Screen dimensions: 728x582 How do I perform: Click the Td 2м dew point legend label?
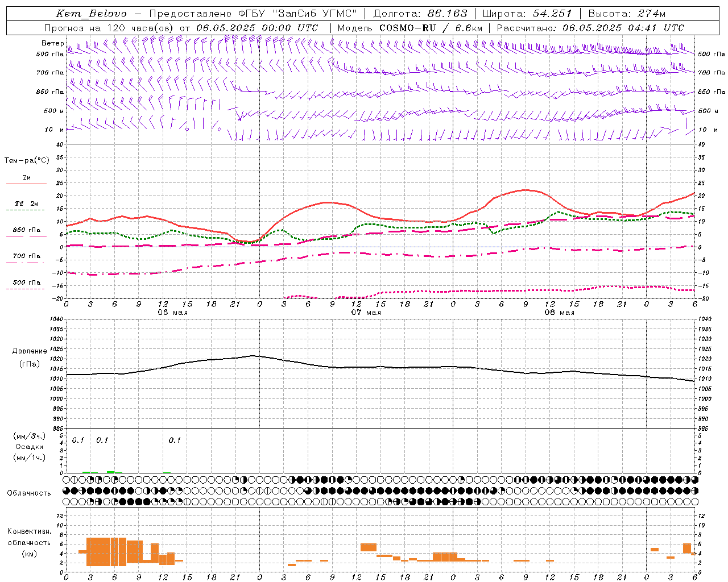(x=26, y=203)
